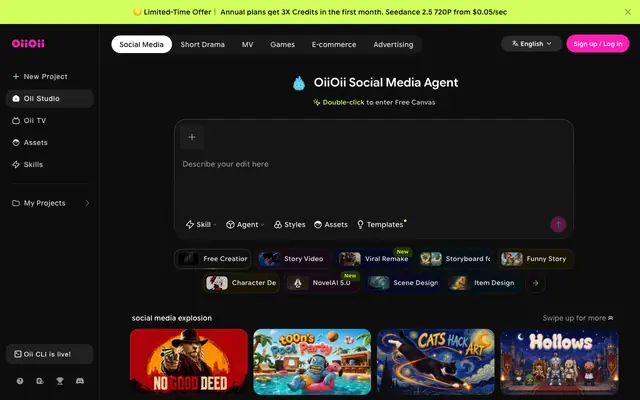Click the trophy icon in sidebar footer
640x400 pixels.
pos(60,381)
